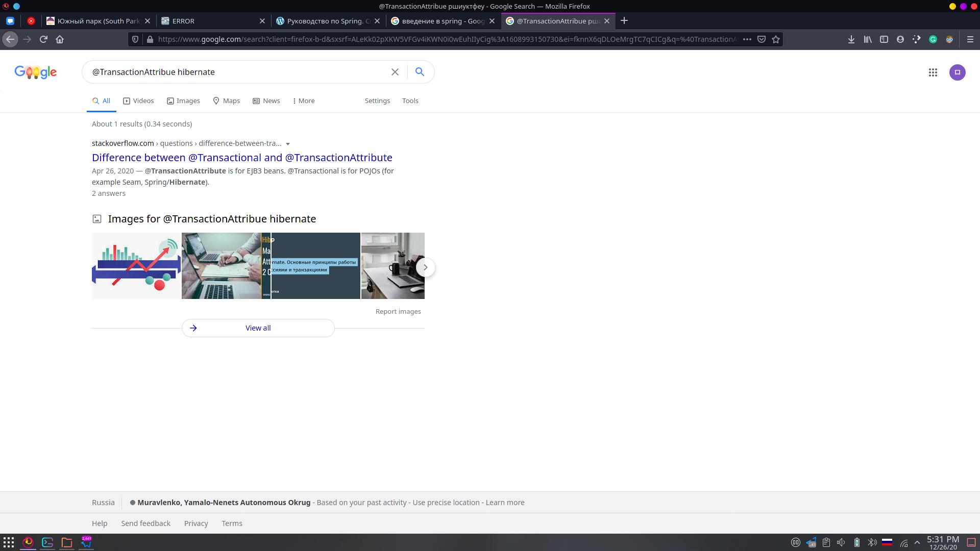Save page to Pocket icon
Image resolution: width=980 pixels, height=551 pixels.
click(x=762, y=39)
